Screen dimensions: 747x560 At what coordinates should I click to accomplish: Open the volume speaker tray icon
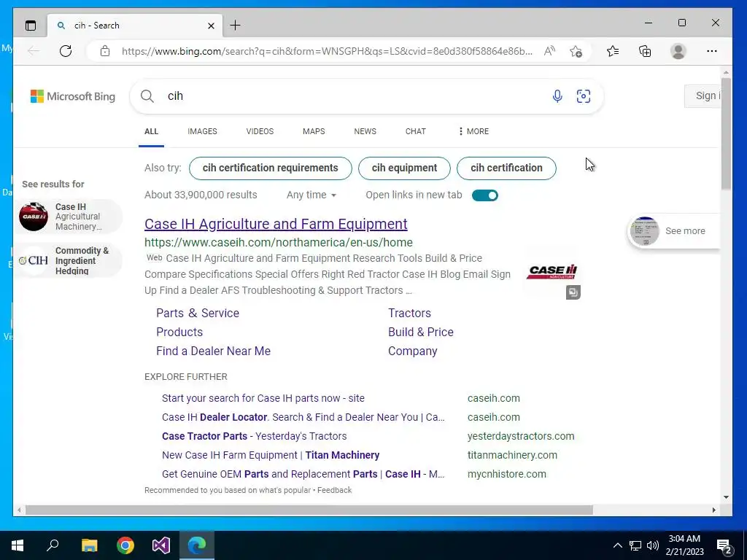click(x=653, y=545)
